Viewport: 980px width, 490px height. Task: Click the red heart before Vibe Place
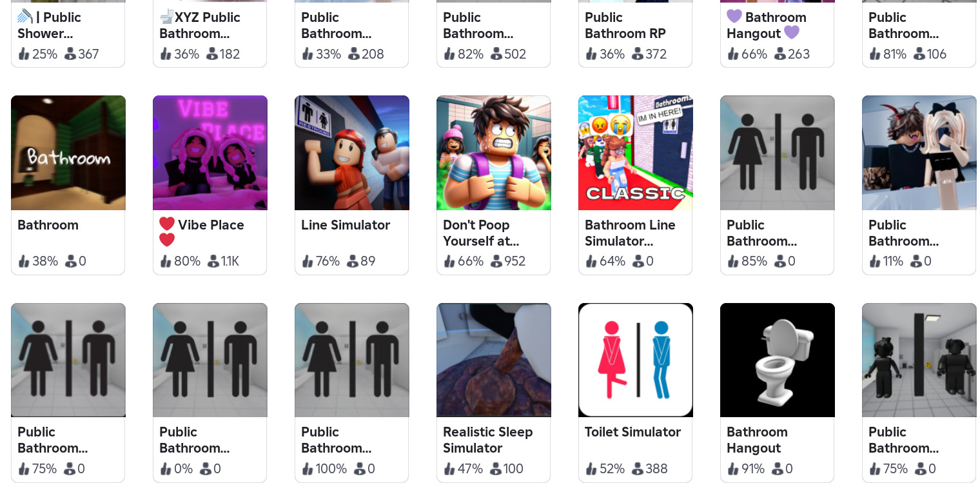167,224
